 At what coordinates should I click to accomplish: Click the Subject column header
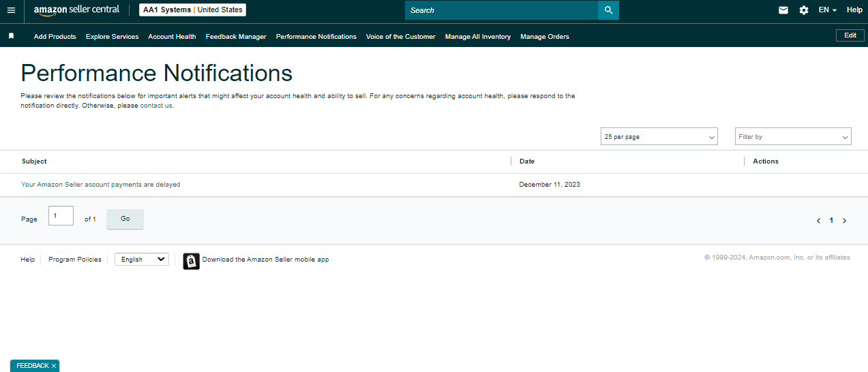pos(34,161)
